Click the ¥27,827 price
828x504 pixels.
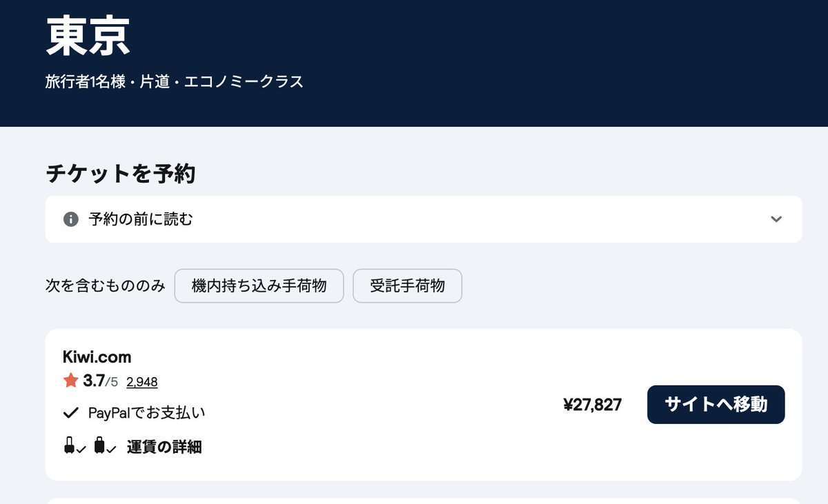pyautogui.click(x=592, y=405)
